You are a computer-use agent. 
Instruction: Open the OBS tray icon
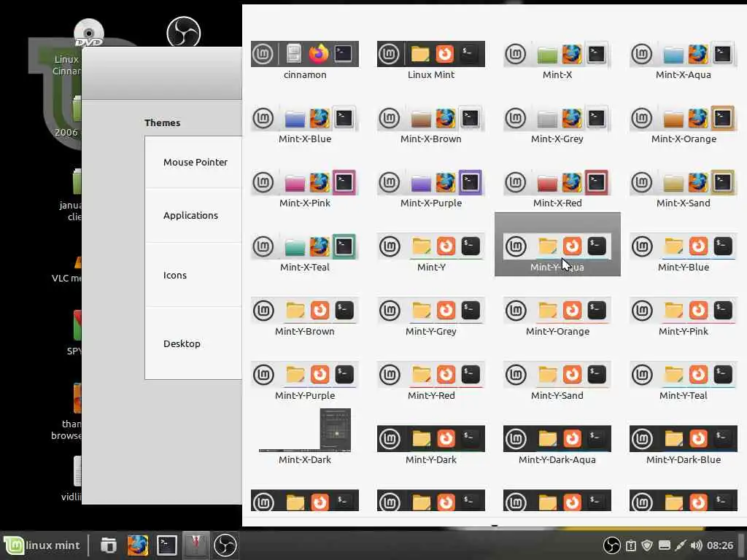(x=612, y=545)
